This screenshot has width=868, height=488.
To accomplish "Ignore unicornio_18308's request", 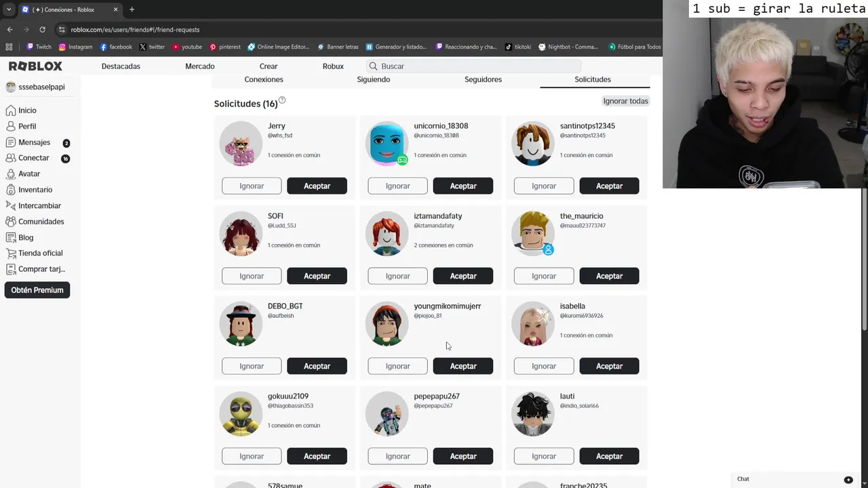I will point(398,186).
